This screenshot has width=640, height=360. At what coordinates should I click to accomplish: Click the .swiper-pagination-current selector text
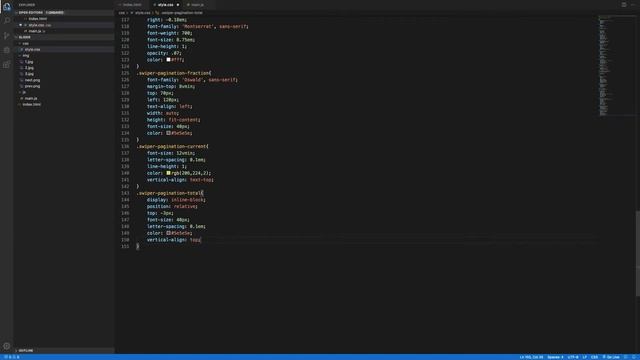pos(171,147)
